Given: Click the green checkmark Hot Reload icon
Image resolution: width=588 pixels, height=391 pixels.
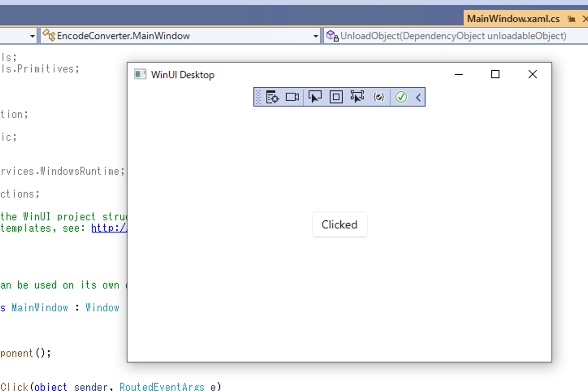Looking at the screenshot, I should click(x=401, y=97).
